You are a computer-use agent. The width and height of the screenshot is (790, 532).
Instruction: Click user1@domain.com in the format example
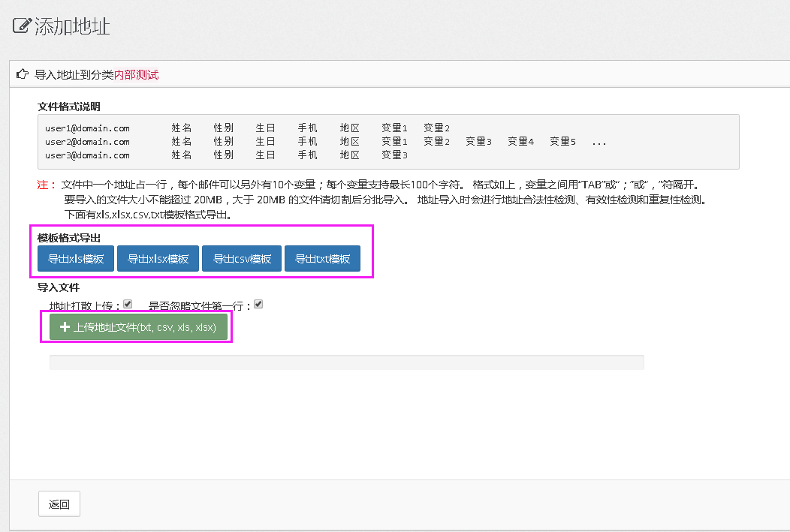click(x=87, y=128)
